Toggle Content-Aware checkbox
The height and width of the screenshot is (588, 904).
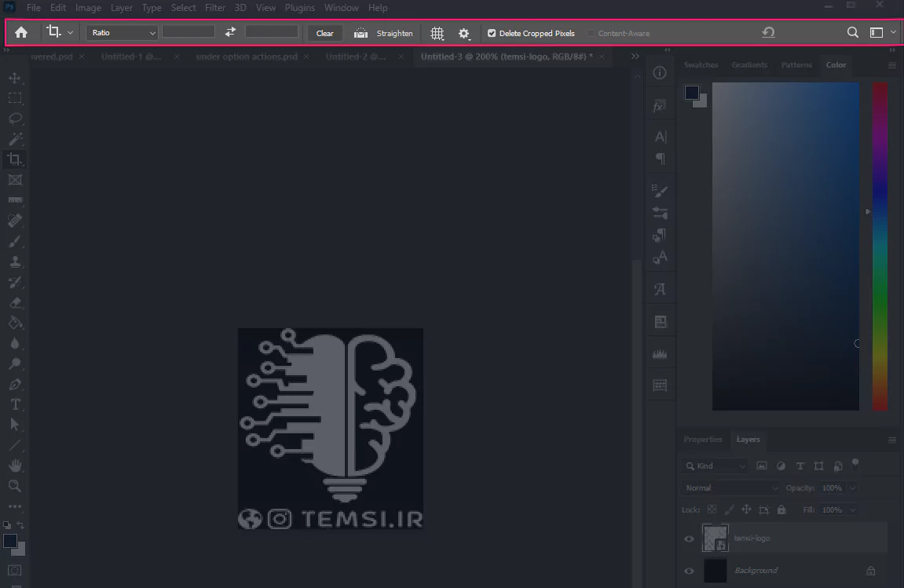coord(591,34)
